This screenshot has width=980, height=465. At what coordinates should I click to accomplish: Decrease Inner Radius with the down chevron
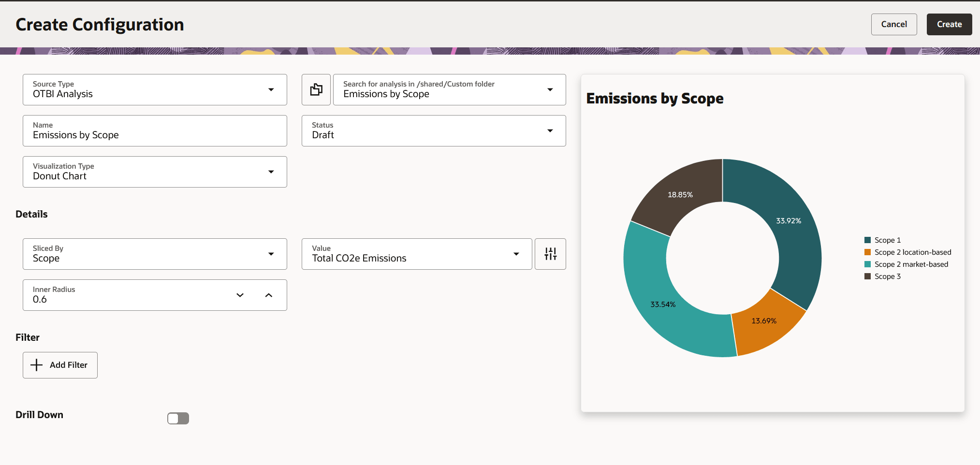(240, 295)
